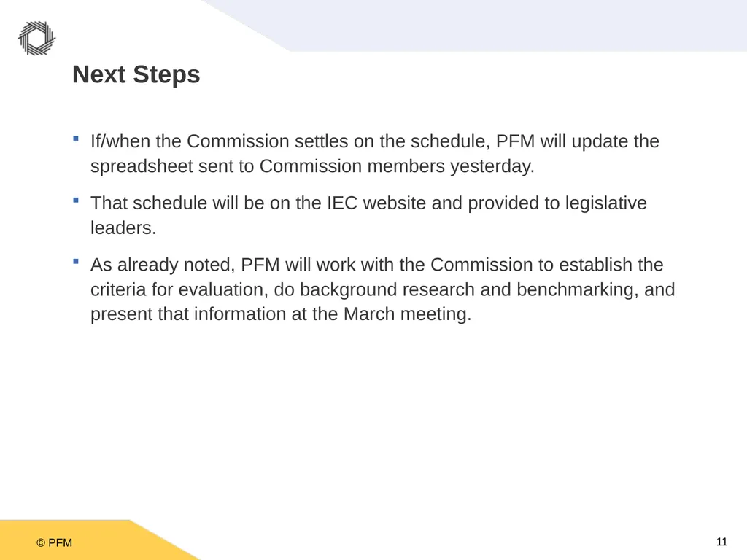
Task: Click the first blue bullet marker
Action: pos(76,139)
